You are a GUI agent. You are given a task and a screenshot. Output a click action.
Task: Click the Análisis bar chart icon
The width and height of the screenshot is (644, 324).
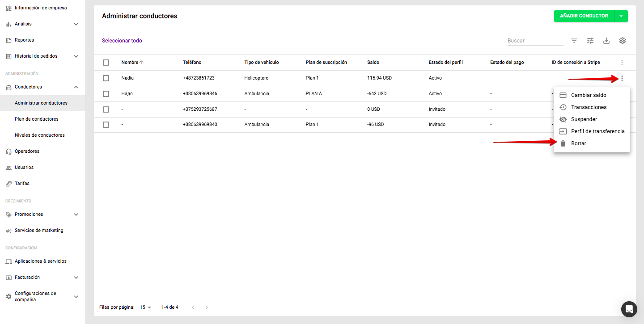click(x=8, y=24)
